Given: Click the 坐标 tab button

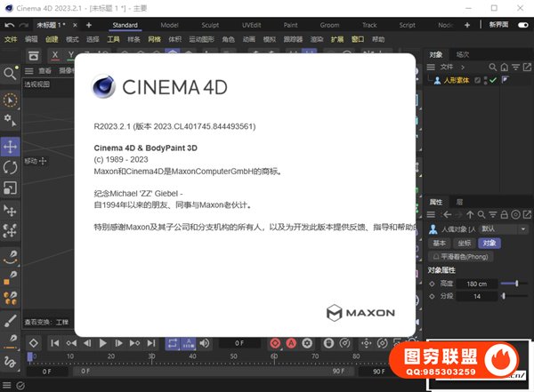Looking at the screenshot, I should click(464, 243).
